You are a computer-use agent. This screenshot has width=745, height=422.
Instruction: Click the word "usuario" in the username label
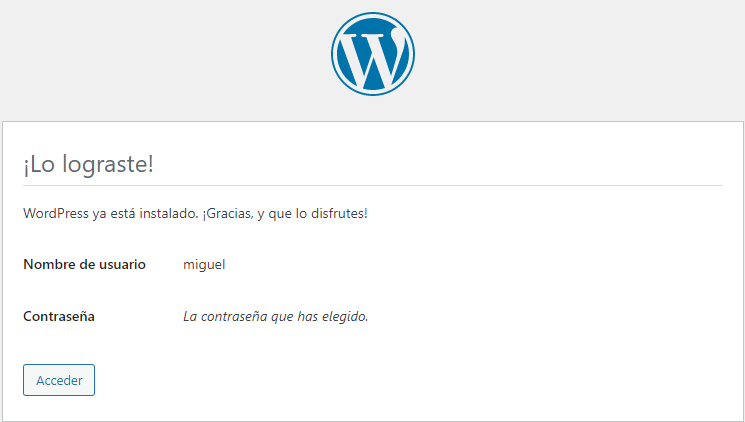pos(123,264)
